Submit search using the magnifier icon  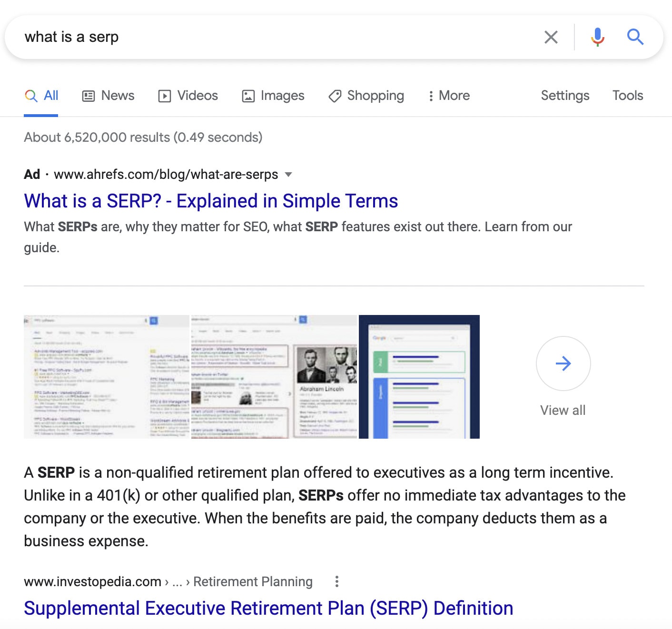[635, 37]
